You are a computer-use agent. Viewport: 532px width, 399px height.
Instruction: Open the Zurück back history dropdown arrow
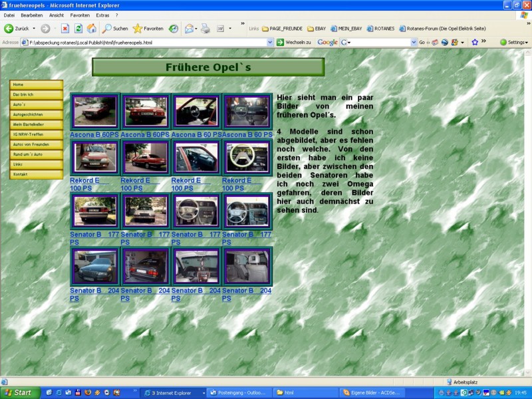(34, 29)
